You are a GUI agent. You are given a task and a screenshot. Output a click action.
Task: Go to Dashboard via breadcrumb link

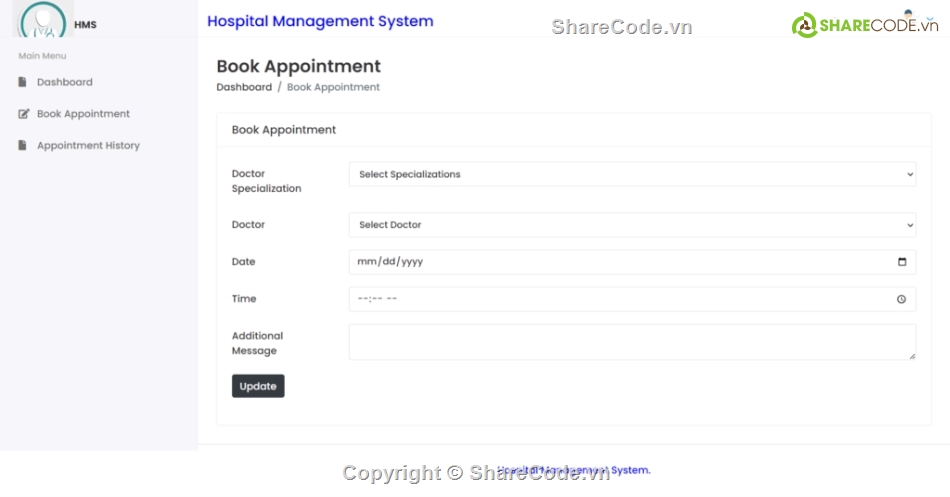click(x=244, y=87)
